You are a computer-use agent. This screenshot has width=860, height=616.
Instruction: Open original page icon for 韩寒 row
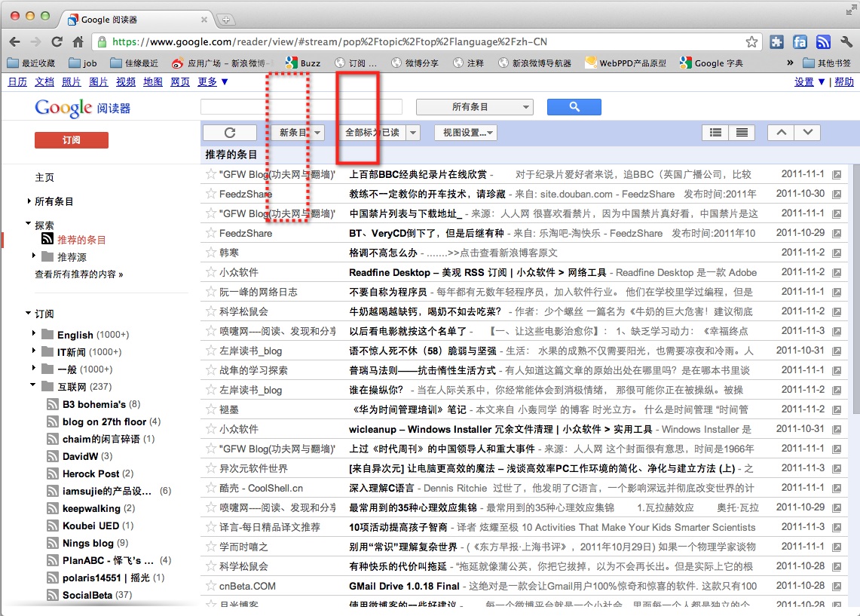[837, 253]
